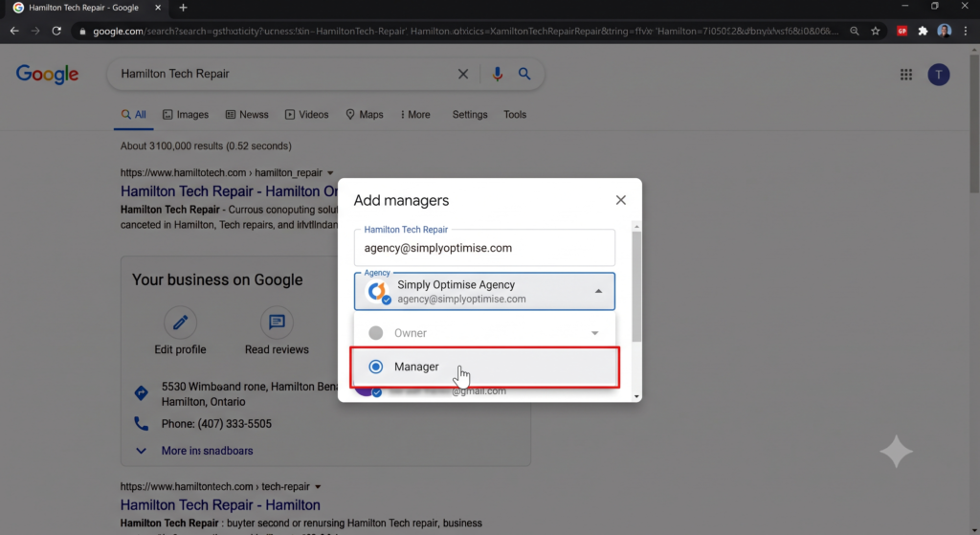
Task: Click the page's vertical scrollbar thumb
Action: 974,123
